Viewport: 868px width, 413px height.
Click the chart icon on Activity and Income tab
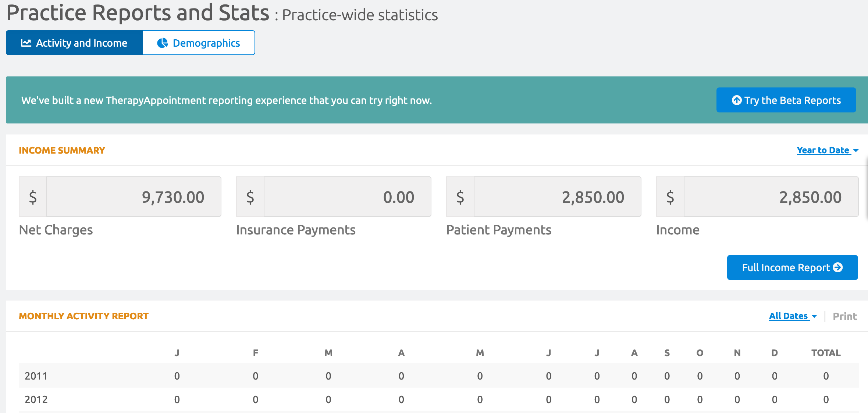[x=26, y=43]
